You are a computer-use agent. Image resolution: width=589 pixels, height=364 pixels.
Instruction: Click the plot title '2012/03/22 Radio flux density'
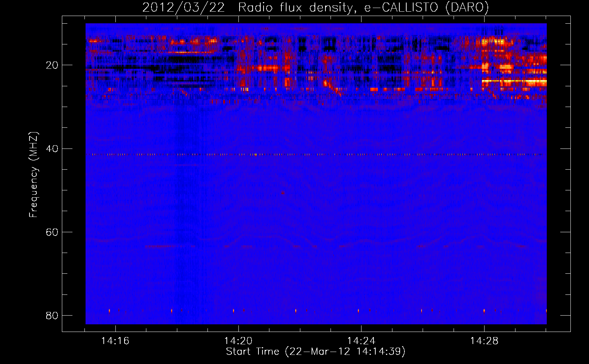248,7
